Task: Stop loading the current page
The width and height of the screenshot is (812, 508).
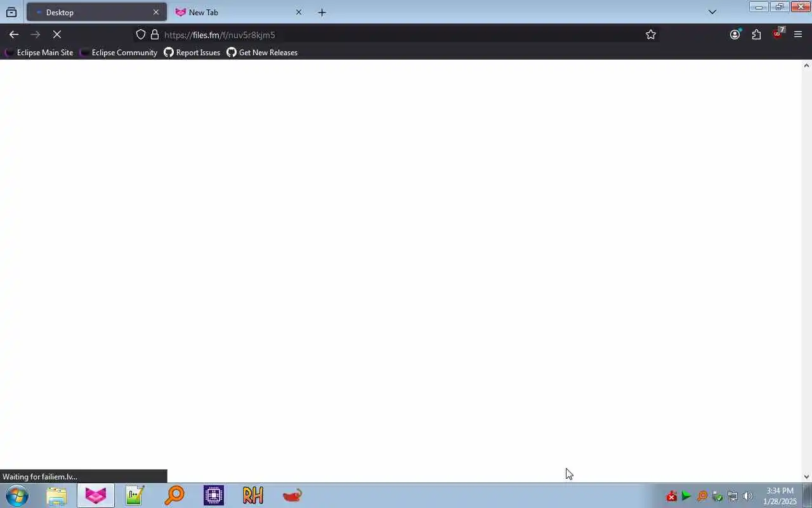Action: [x=56, y=34]
